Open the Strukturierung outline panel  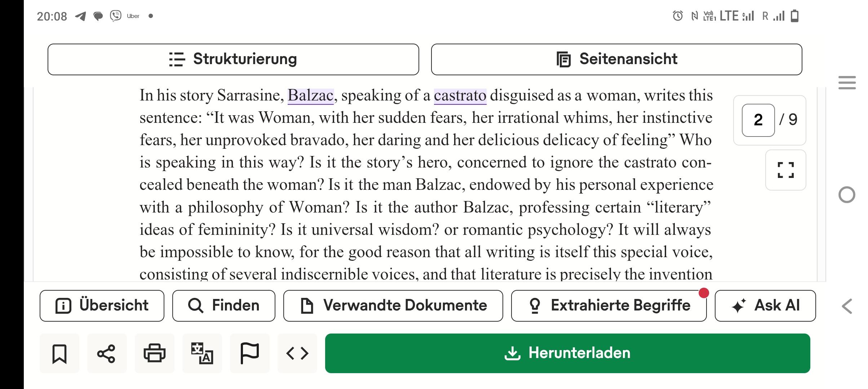tap(233, 59)
